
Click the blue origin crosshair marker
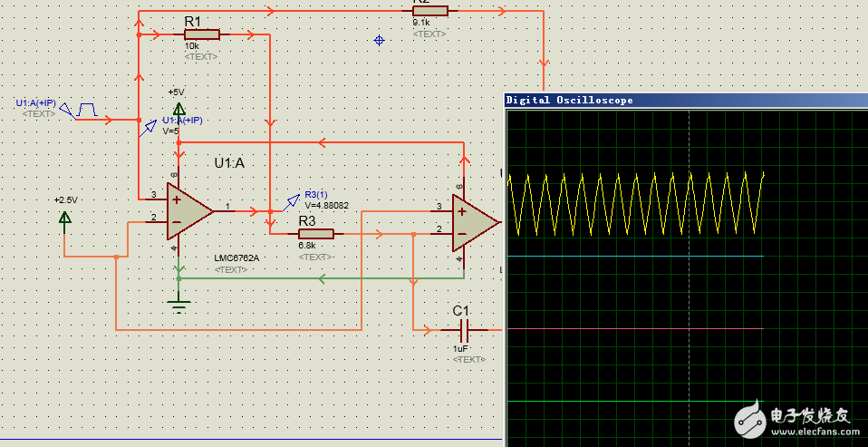[x=379, y=40]
